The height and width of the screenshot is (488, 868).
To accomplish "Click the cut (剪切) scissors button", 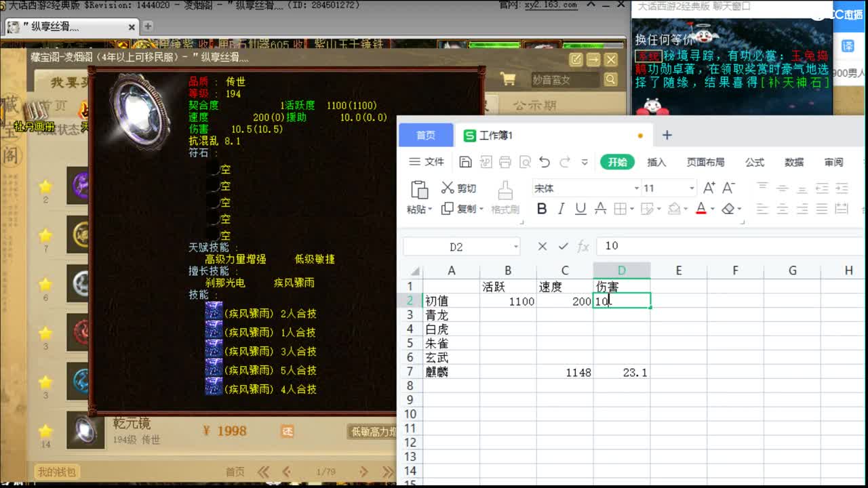I will (x=459, y=188).
